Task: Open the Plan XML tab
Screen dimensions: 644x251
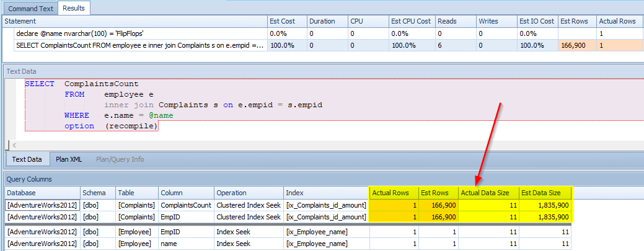Action: pyautogui.click(x=69, y=159)
